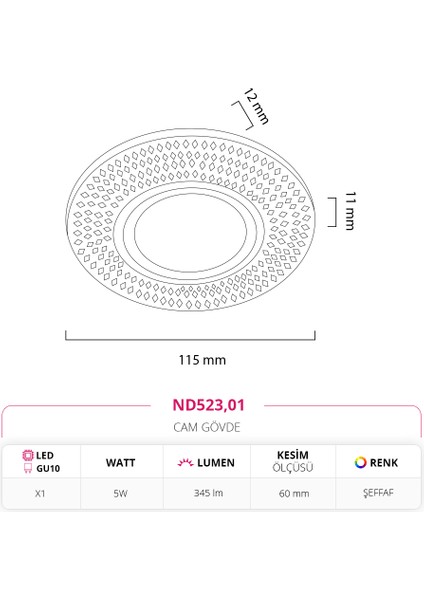Click the 11 mm dimension label
The width and height of the screenshot is (424, 600).
350,211
